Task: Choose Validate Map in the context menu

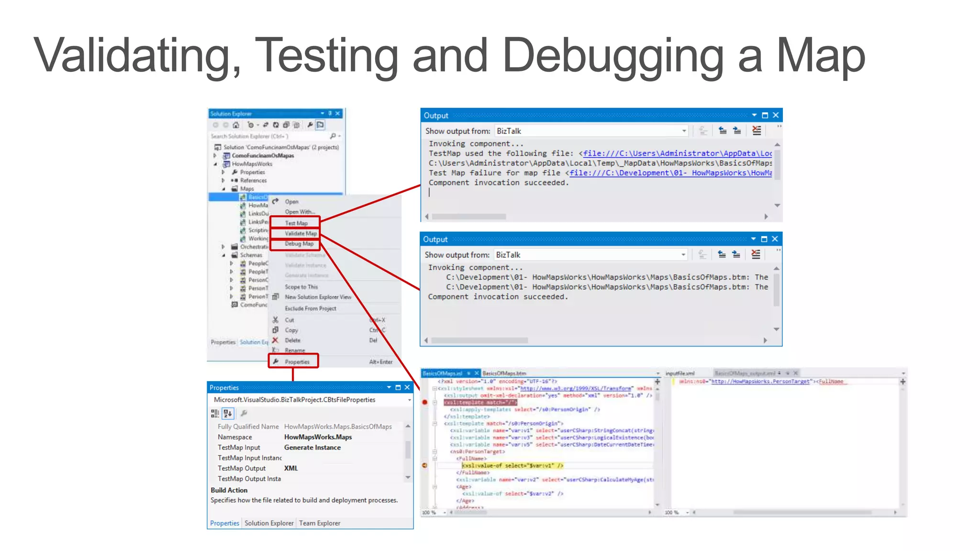Action: (301, 233)
